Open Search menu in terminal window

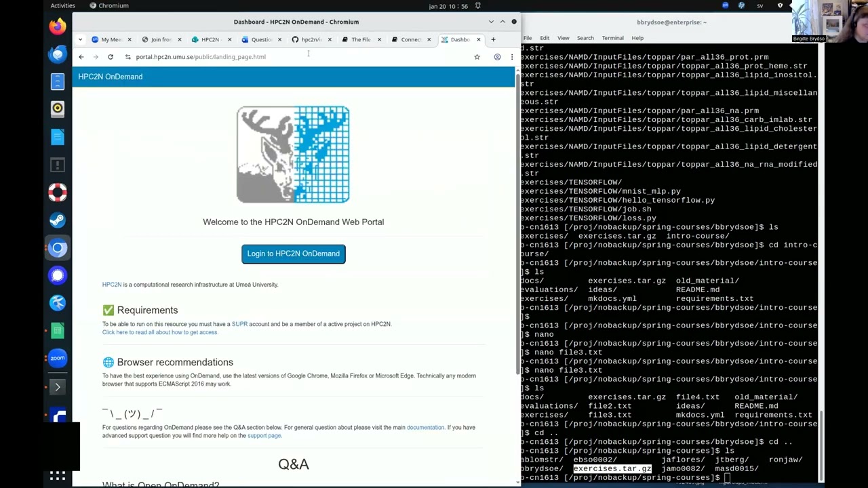point(585,38)
